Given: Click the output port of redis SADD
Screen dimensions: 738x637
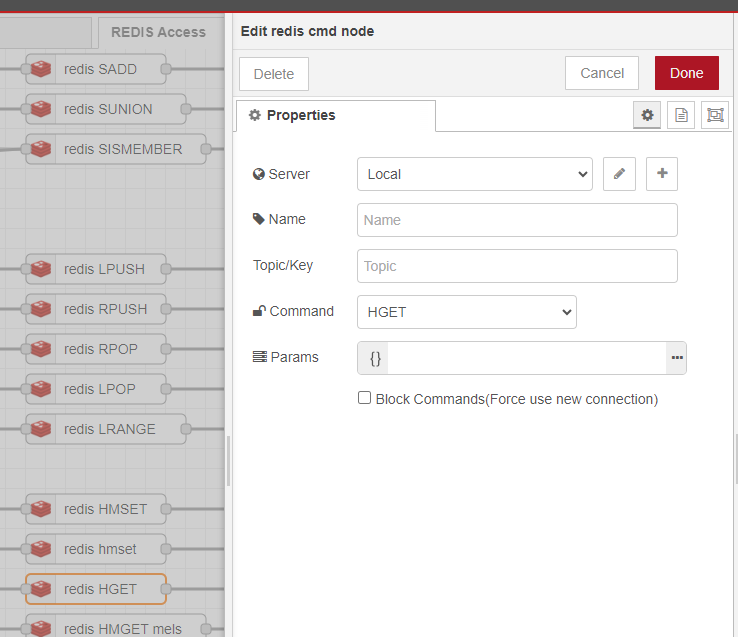Looking at the screenshot, I should 166,69.
